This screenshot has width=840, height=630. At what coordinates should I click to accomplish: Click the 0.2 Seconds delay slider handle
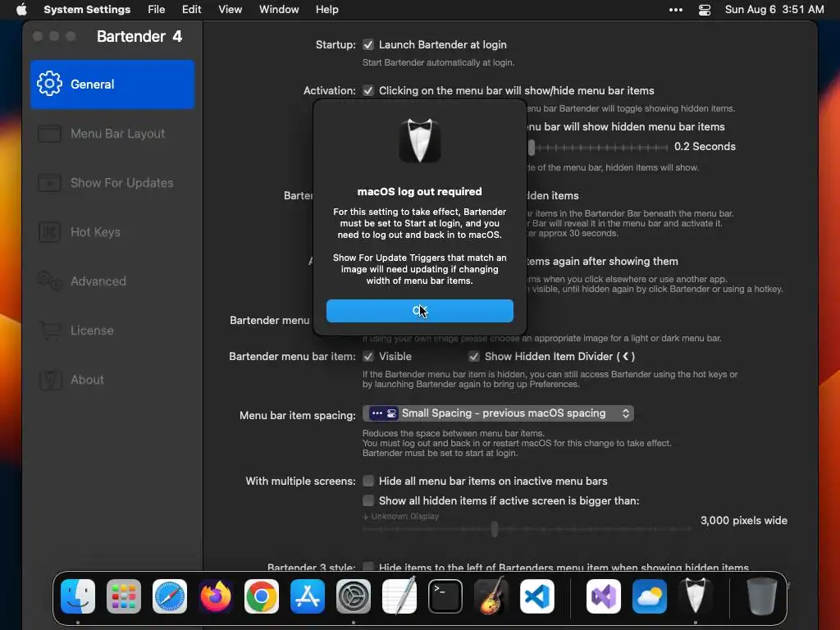pyautogui.click(x=532, y=148)
